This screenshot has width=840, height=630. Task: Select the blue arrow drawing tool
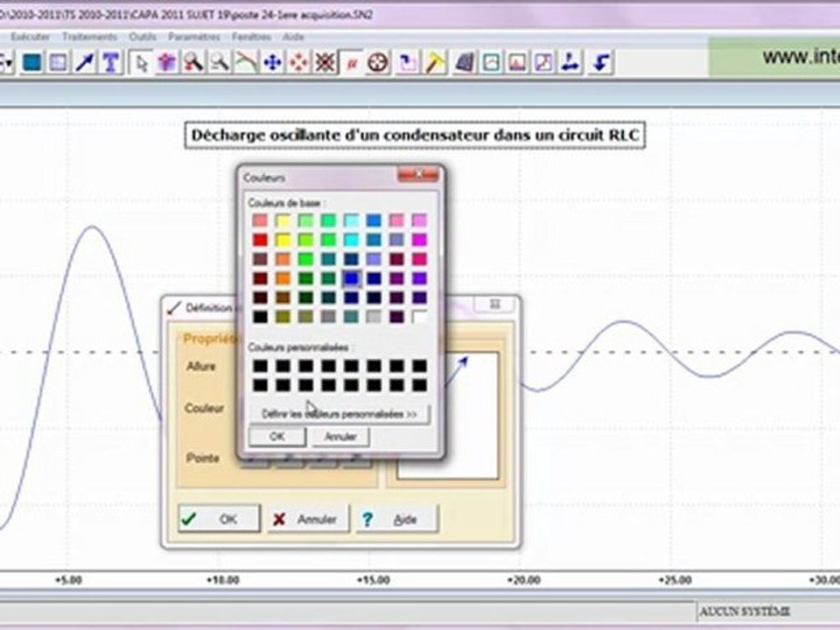point(84,63)
